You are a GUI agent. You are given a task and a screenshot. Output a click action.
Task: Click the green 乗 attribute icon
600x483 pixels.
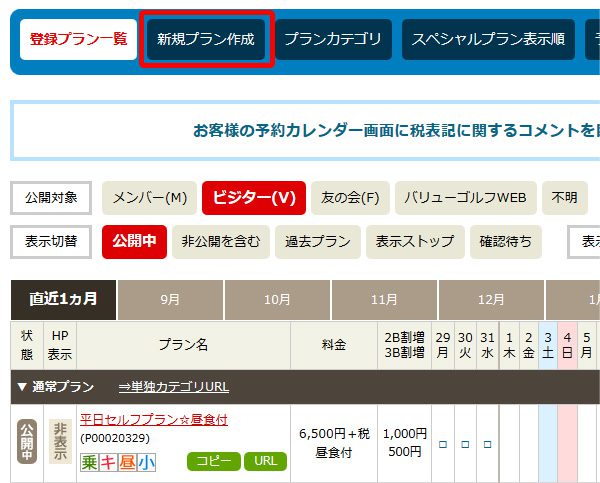click(x=90, y=462)
